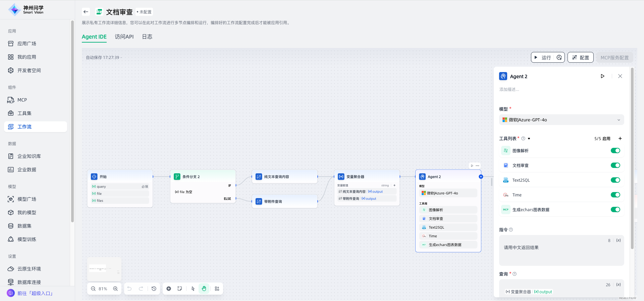
Task: Open the version history clock icon
Action: point(154,289)
